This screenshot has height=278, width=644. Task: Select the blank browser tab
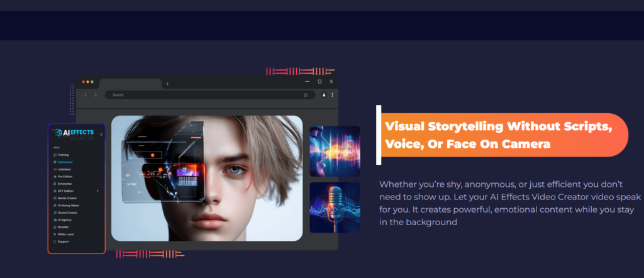tap(131, 84)
